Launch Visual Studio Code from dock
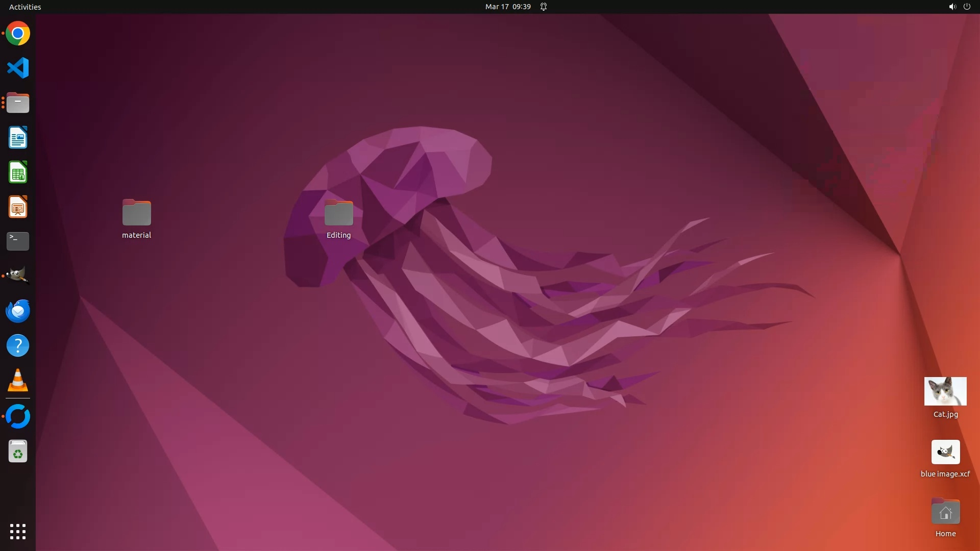The image size is (980, 551). click(18, 68)
